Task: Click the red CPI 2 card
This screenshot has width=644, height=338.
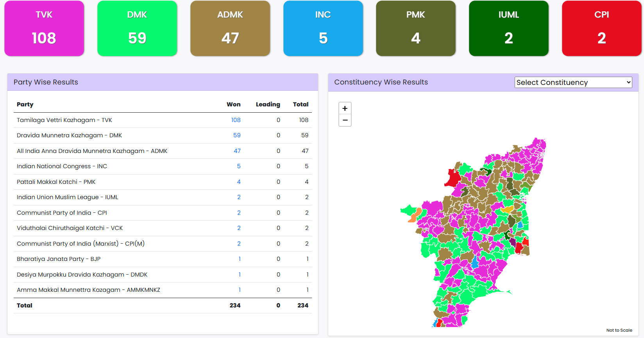Action: point(602,28)
